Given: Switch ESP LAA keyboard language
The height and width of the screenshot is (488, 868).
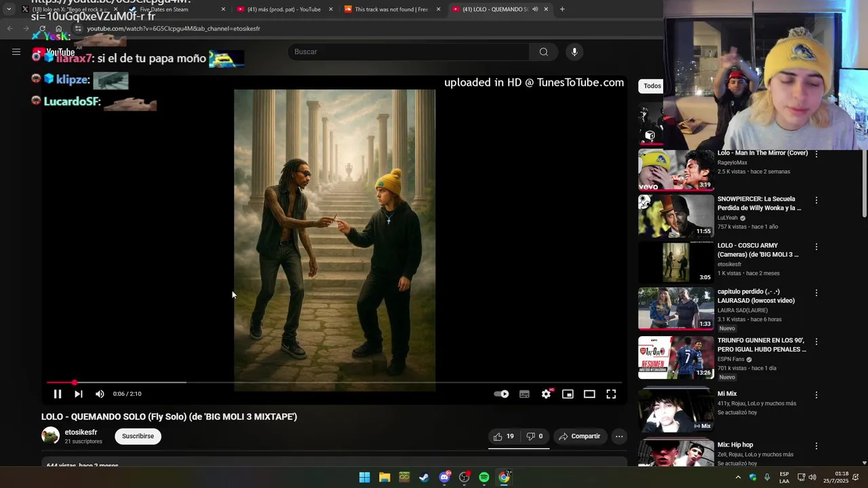Looking at the screenshot, I should 784,477.
